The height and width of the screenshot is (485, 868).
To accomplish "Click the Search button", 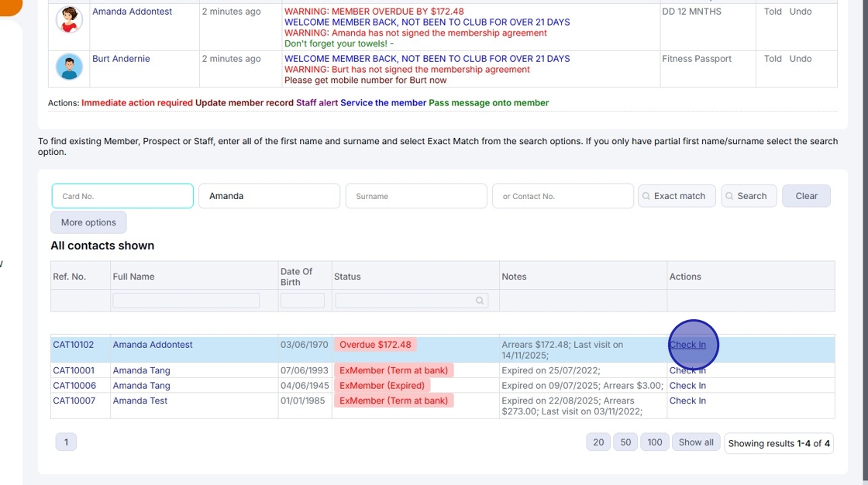I will point(749,196).
